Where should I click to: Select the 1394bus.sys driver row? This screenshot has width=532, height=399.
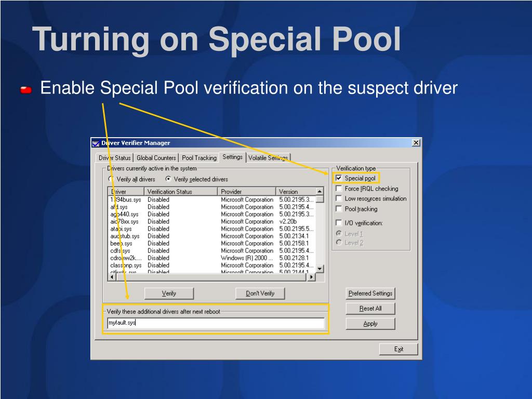[212, 199]
